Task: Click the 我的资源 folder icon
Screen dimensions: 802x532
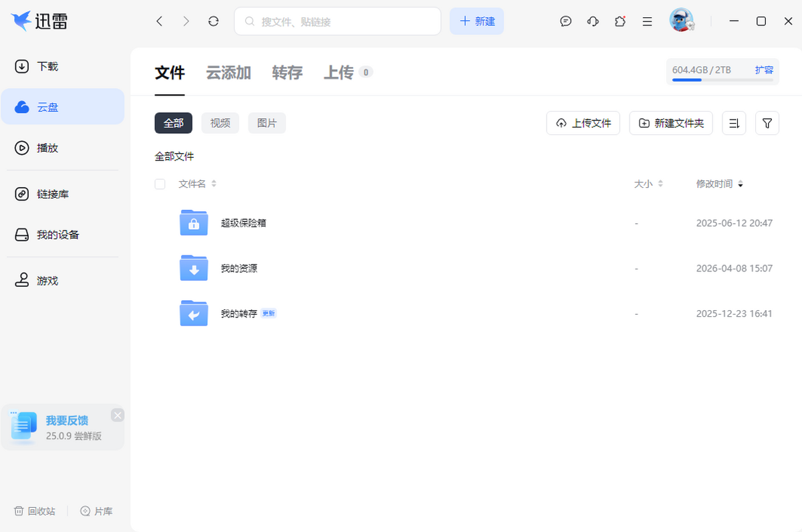Action: 194,268
